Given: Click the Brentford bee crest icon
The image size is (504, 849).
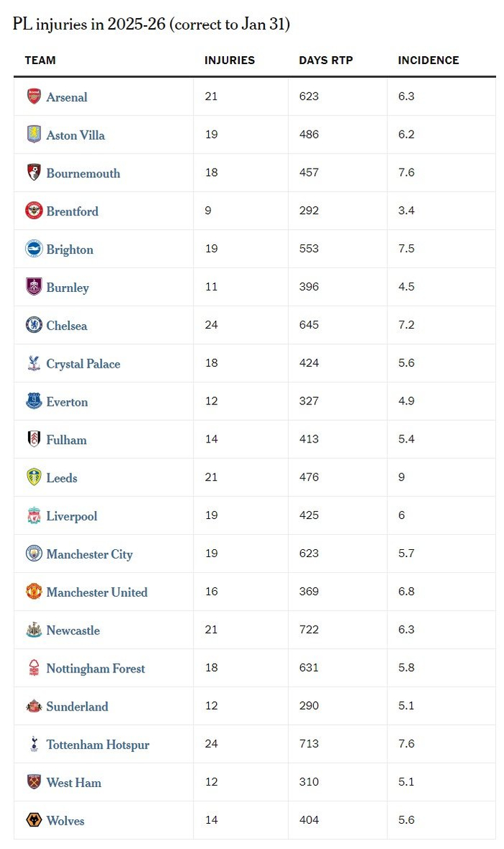Looking at the screenshot, I should [x=34, y=211].
